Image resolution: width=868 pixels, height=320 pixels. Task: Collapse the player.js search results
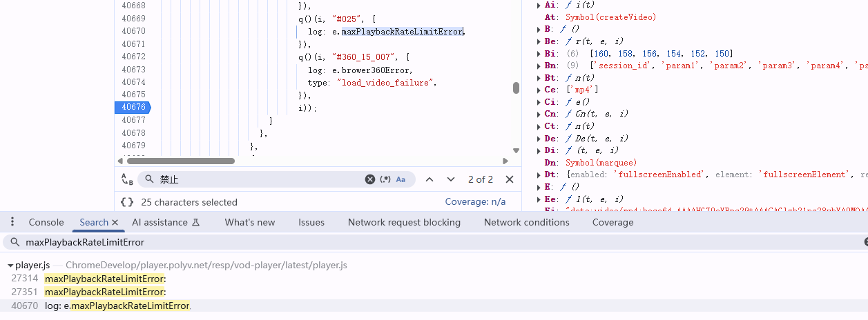[10, 266]
